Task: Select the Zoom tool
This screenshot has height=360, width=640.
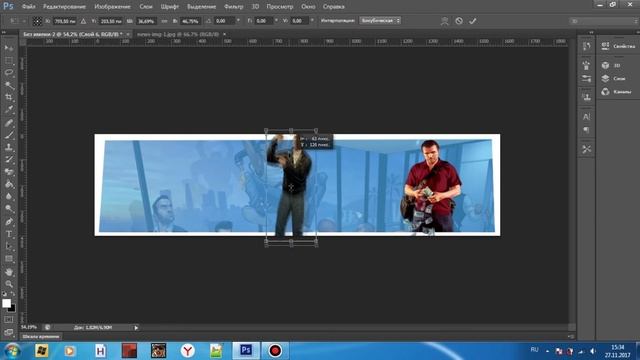Action: (9, 284)
